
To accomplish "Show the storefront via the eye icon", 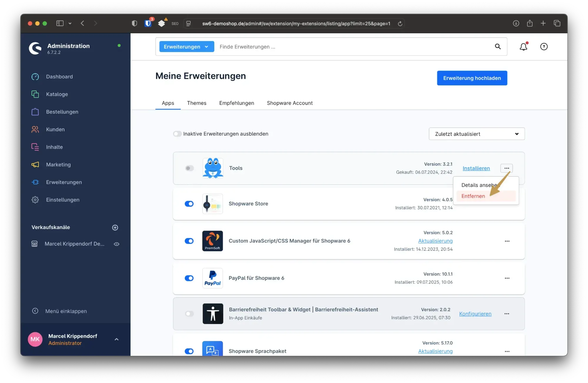I will (x=116, y=244).
